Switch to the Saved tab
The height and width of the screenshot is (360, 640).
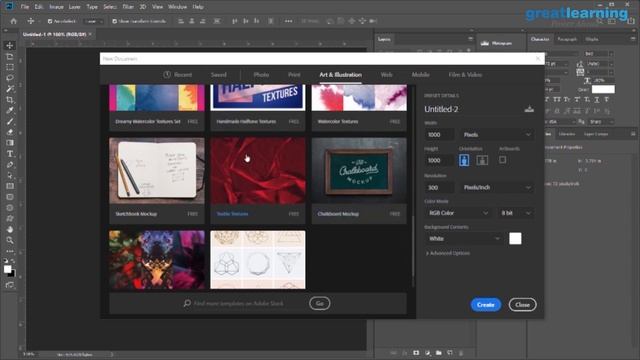click(218, 75)
